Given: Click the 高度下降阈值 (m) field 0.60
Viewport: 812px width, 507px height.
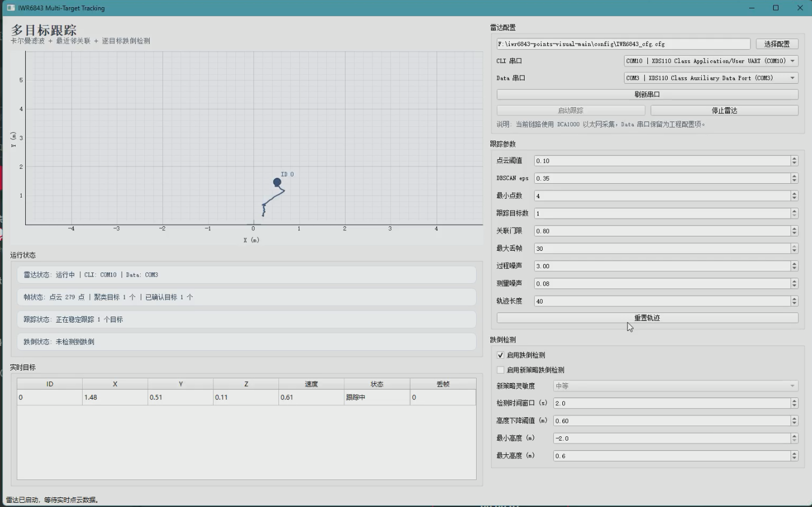Looking at the screenshot, I should [x=671, y=421].
